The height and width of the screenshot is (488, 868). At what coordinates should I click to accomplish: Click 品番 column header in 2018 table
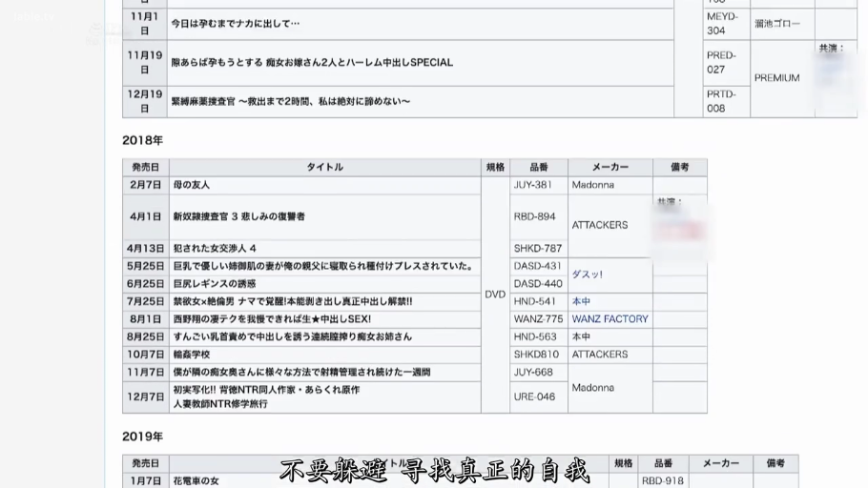[x=538, y=167]
